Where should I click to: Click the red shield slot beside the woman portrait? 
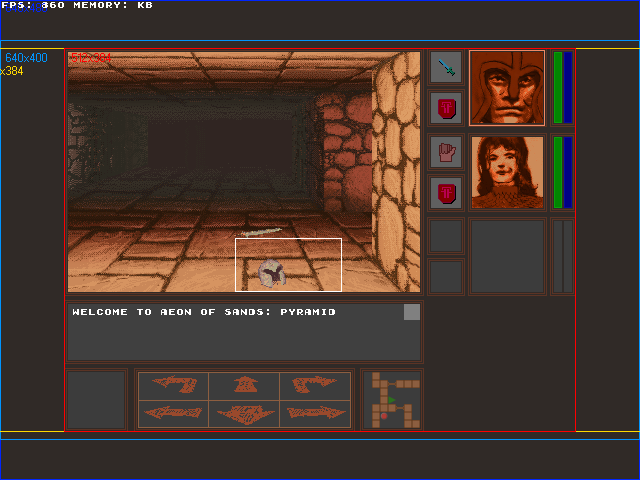click(x=446, y=193)
